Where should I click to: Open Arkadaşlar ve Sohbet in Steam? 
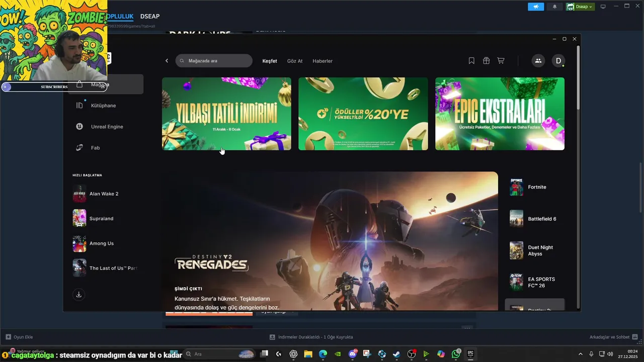(x=614, y=337)
